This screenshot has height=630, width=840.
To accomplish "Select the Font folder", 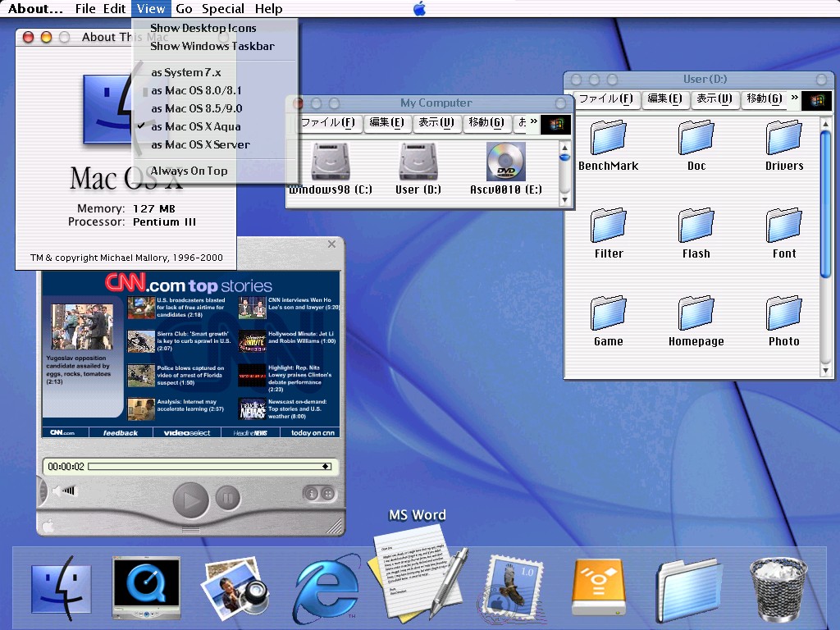I will point(783,226).
